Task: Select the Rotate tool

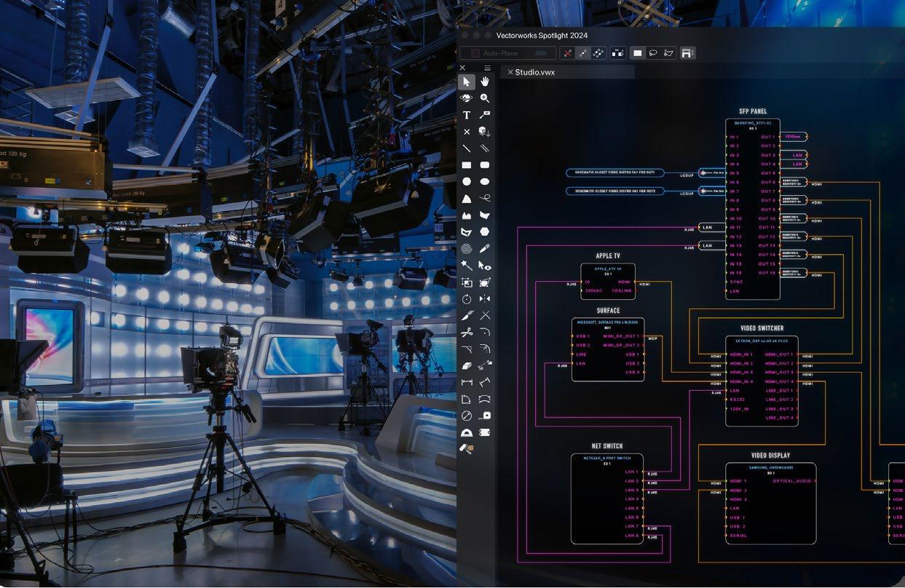Action: [467, 299]
